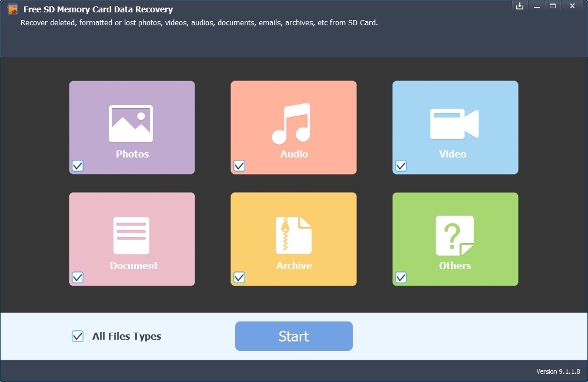The width and height of the screenshot is (588, 382).
Task: Click the download icon in the title bar
Action: click(520, 6)
